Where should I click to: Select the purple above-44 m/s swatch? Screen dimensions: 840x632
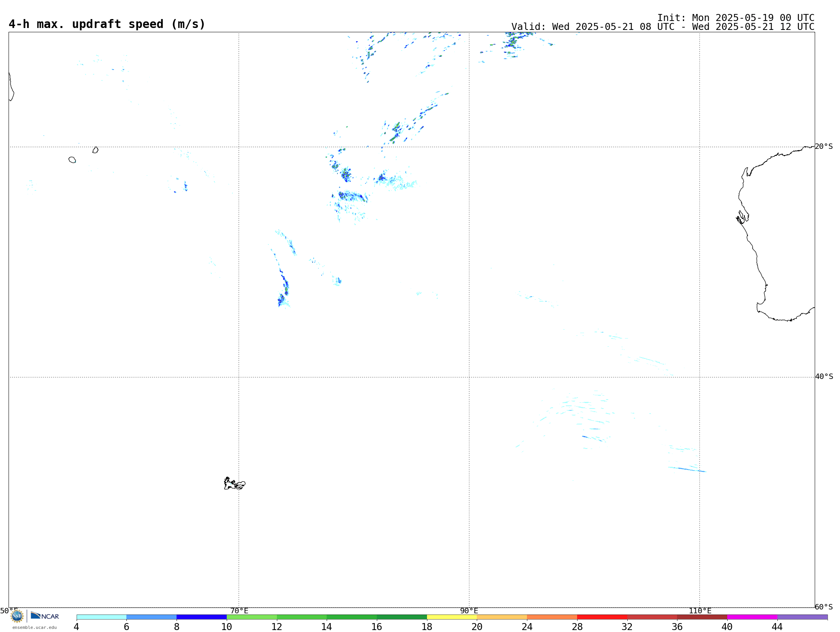point(802,617)
